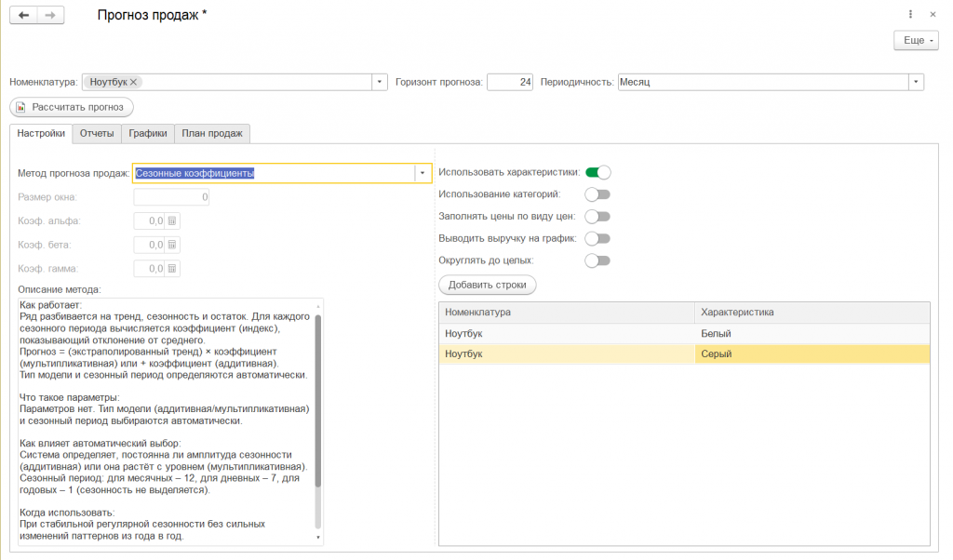Screen dimensions: 953x560
Task: Enable Использование категорий switch
Action: coord(597,194)
